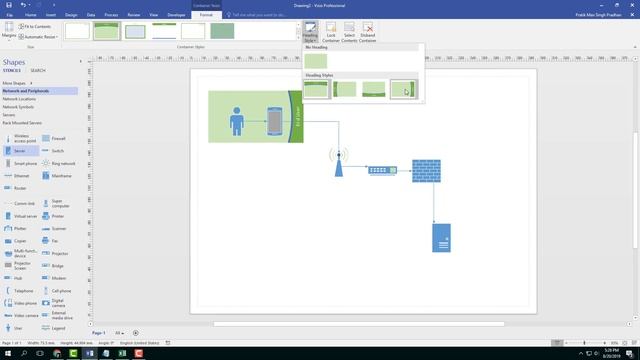Open Excel from the taskbar
The height and width of the screenshot is (360, 640).
[122, 353]
